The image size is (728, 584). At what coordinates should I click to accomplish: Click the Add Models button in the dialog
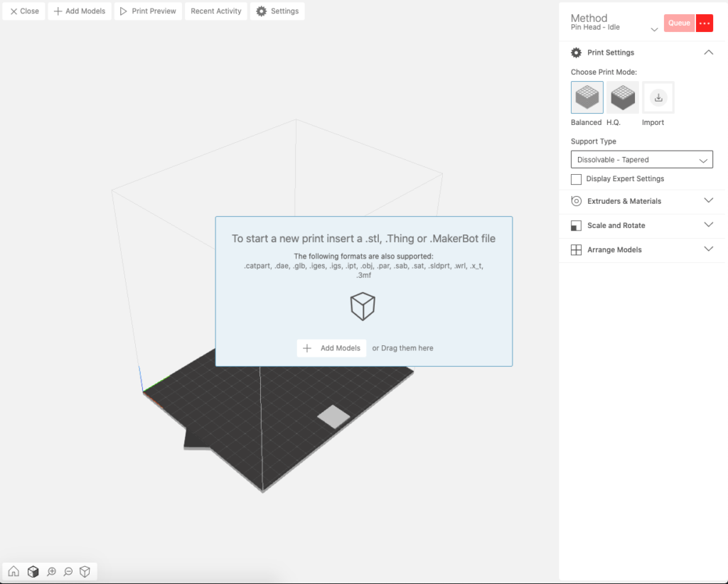pos(331,347)
